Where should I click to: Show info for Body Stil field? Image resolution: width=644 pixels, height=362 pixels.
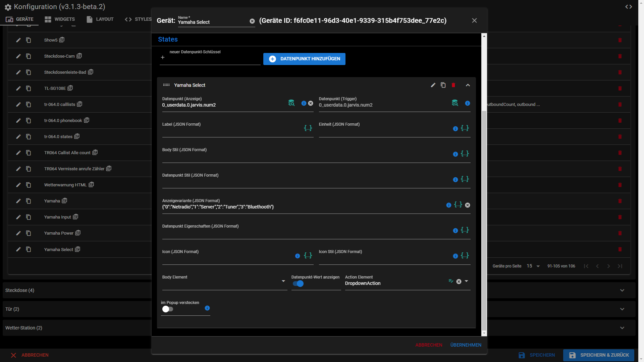click(x=455, y=154)
